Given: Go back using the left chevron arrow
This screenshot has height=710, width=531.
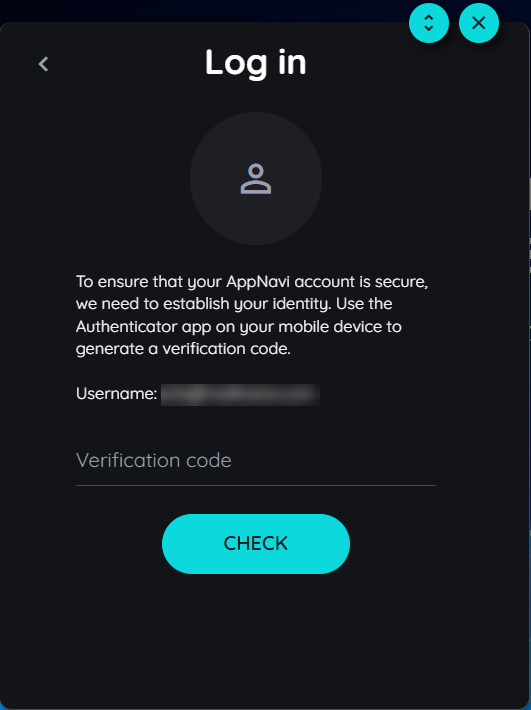Looking at the screenshot, I should [43, 64].
